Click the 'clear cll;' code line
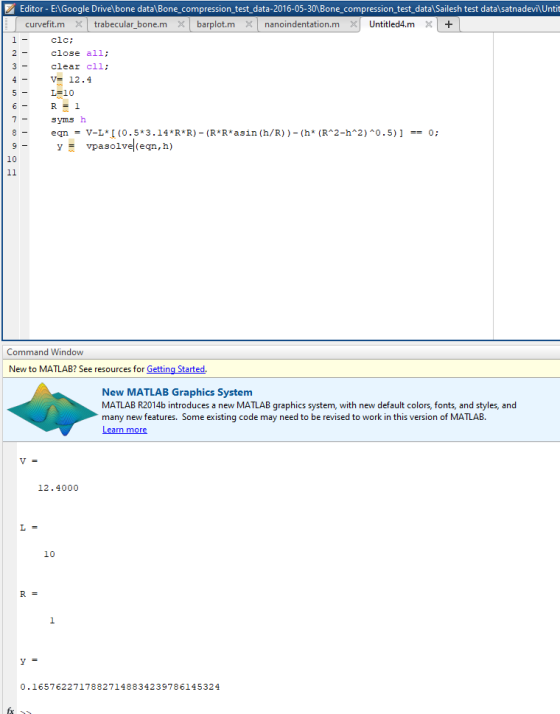560x714 pixels. click(x=80, y=66)
